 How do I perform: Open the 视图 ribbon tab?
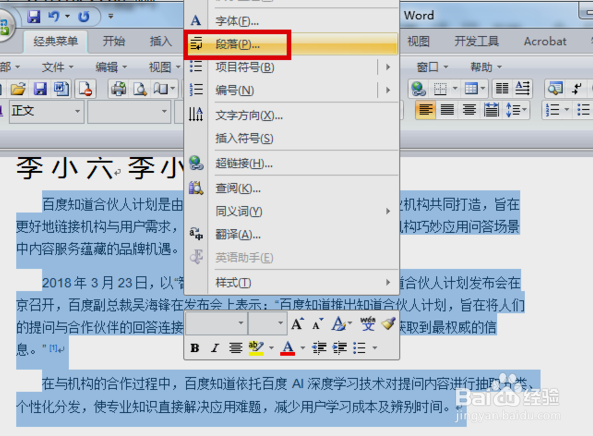point(418,41)
